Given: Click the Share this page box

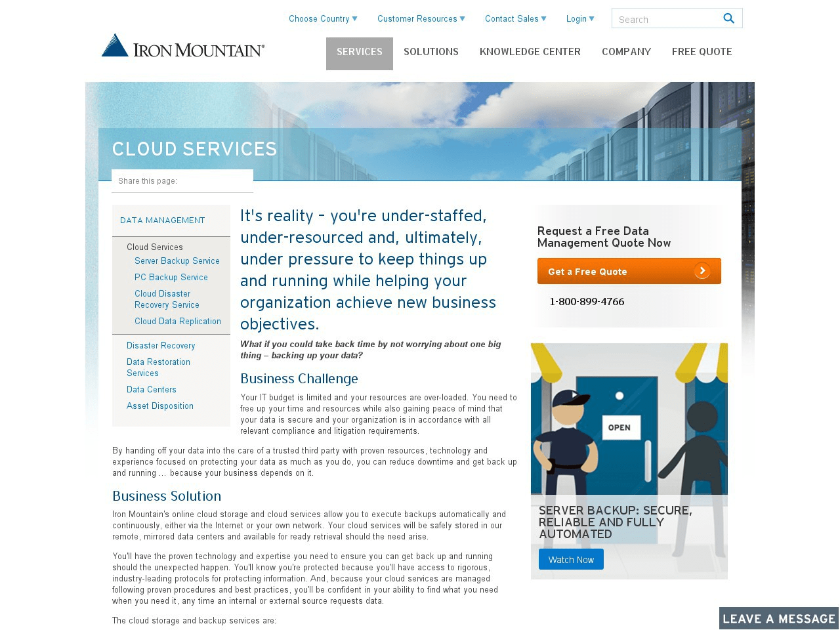Looking at the screenshot, I should coord(182,181).
